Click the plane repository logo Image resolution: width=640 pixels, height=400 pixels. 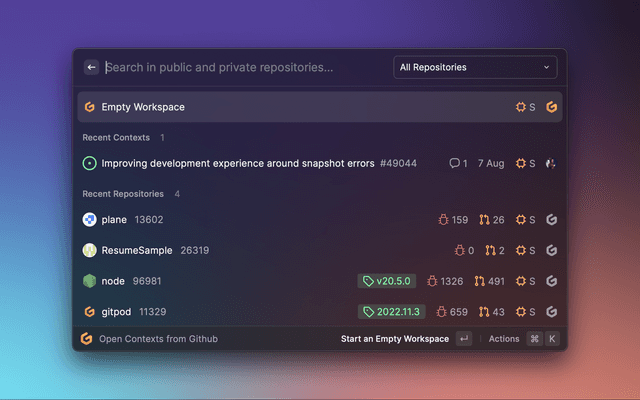tap(89, 220)
